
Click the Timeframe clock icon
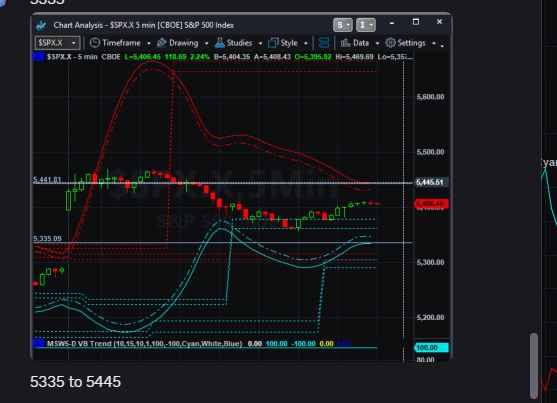coord(94,43)
